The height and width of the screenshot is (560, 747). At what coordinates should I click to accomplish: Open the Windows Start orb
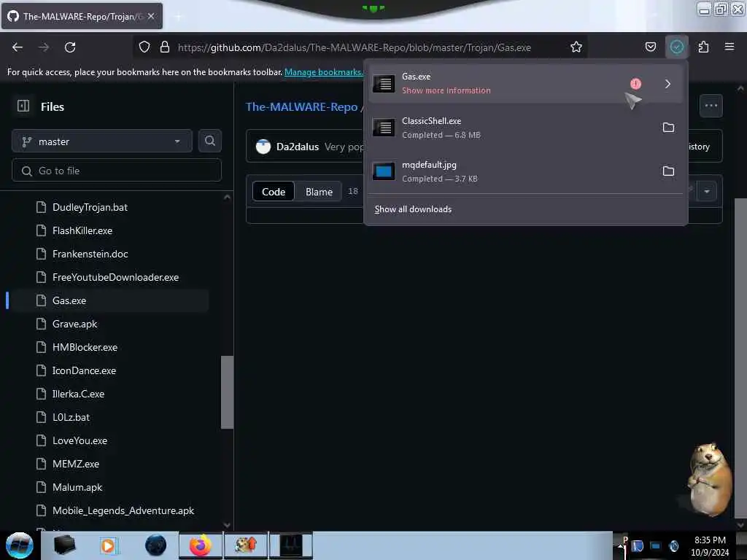coord(19,545)
